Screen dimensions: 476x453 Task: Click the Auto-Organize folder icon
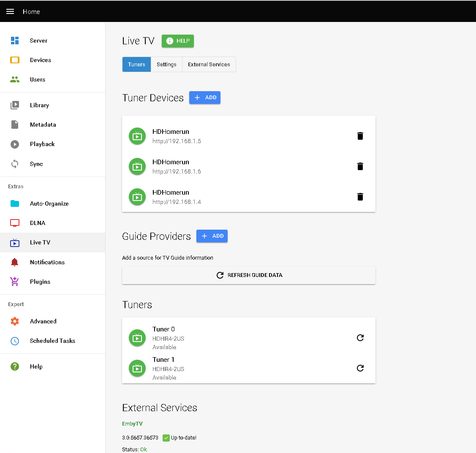point(15,203)
